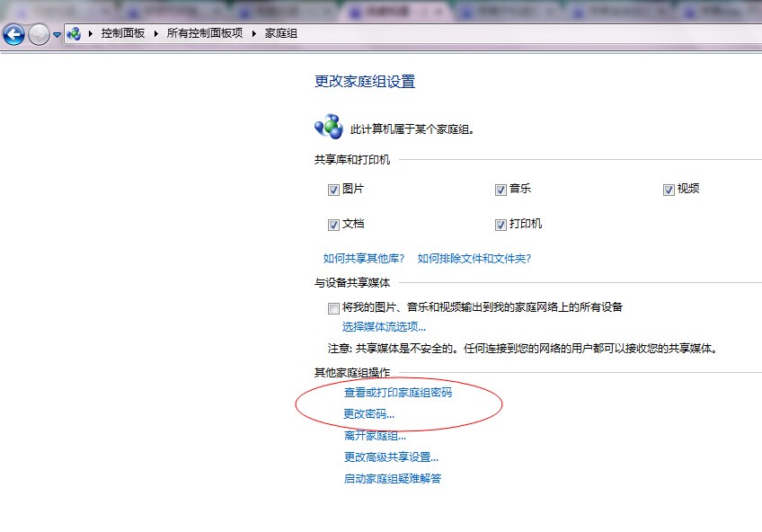Go to 控制面板 in the breadcrumb path

coord(123,33)
